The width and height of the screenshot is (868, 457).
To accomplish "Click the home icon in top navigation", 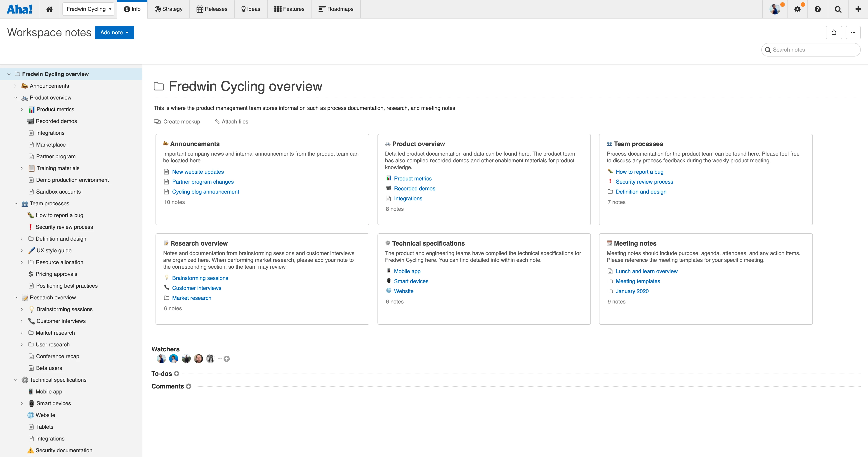I will pos(50,9).
